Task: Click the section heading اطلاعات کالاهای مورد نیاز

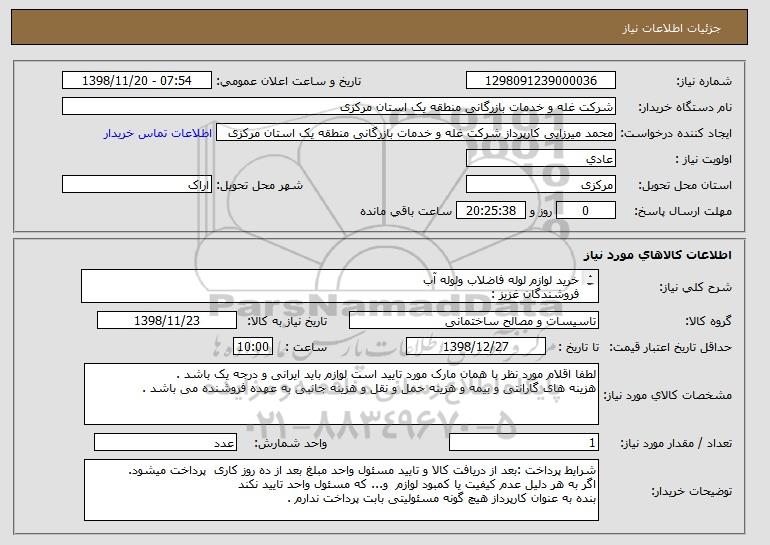Action: 658,255
